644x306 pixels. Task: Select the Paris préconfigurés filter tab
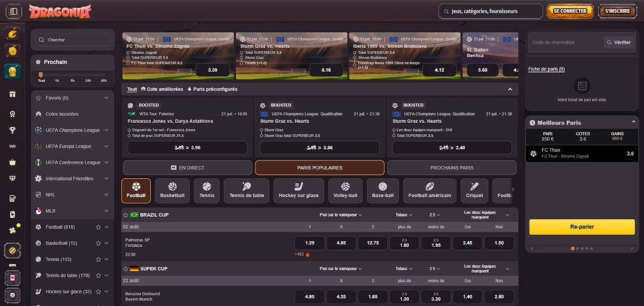(x=213, y=89)
